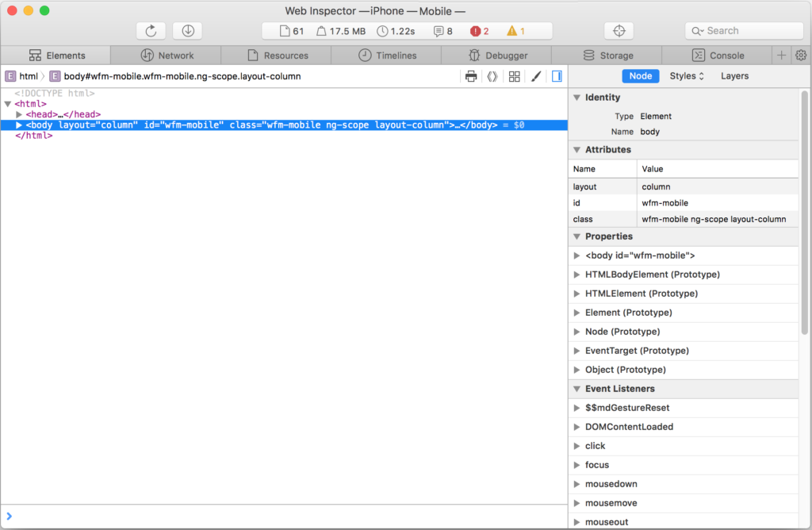Toggle the paint flashing brush icon
The image size is (812, 530).
pyautogui.click(x=536, y=76)
